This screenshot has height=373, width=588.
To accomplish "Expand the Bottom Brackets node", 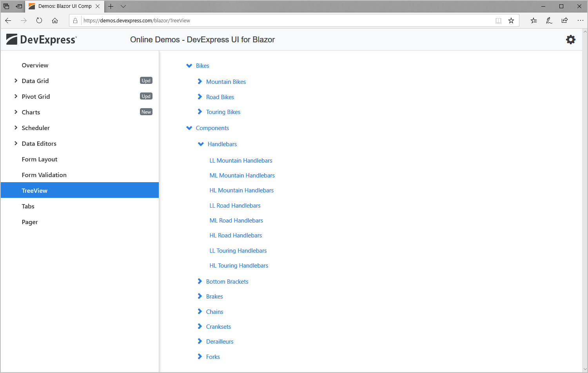I will point(200,281).
